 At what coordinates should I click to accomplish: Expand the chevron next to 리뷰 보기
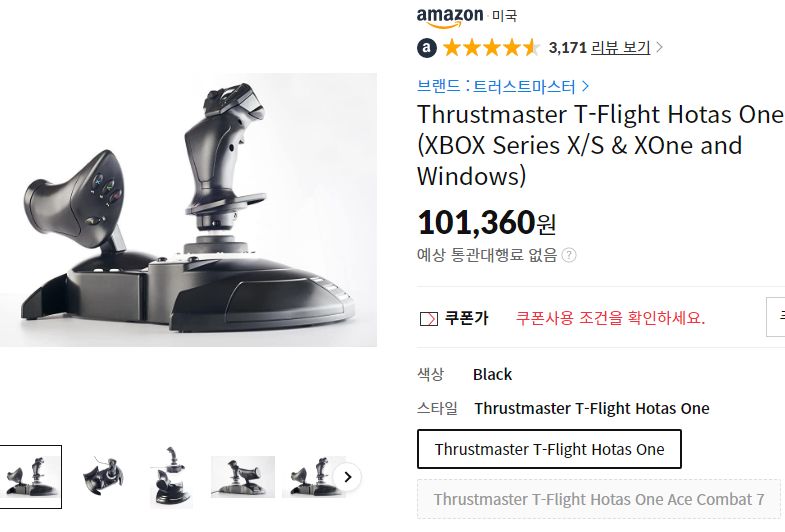[659, 48]
